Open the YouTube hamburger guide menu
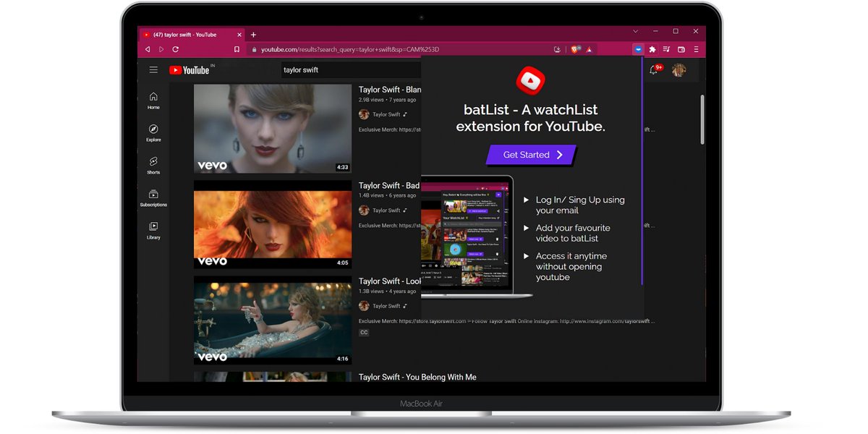The width and height of the screenshot is (868, 434). click(x=153, y=70)
